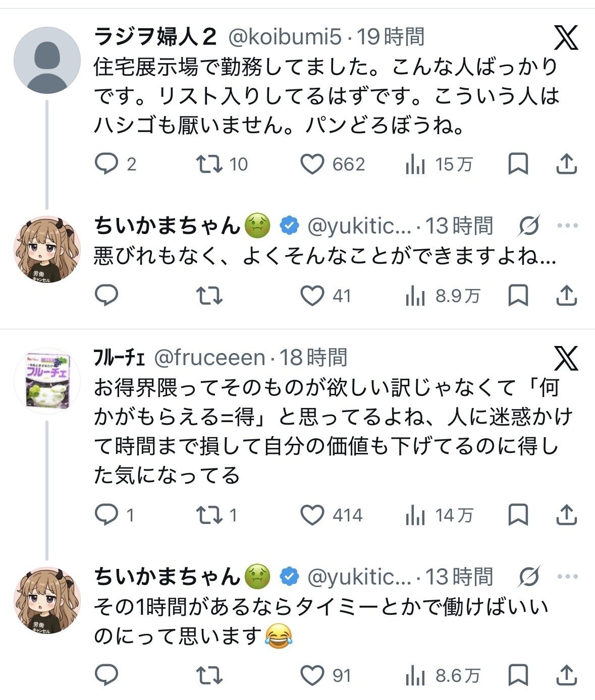The image size is (595, 700).
Task: Bookmark the reply with 8.6万 views
Action: (518, 675)
